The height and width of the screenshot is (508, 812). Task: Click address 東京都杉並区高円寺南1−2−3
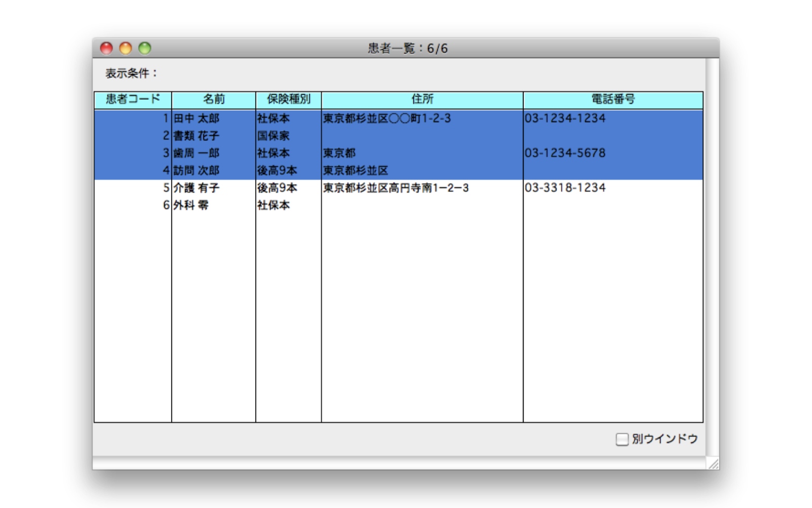tap(396, 188)
